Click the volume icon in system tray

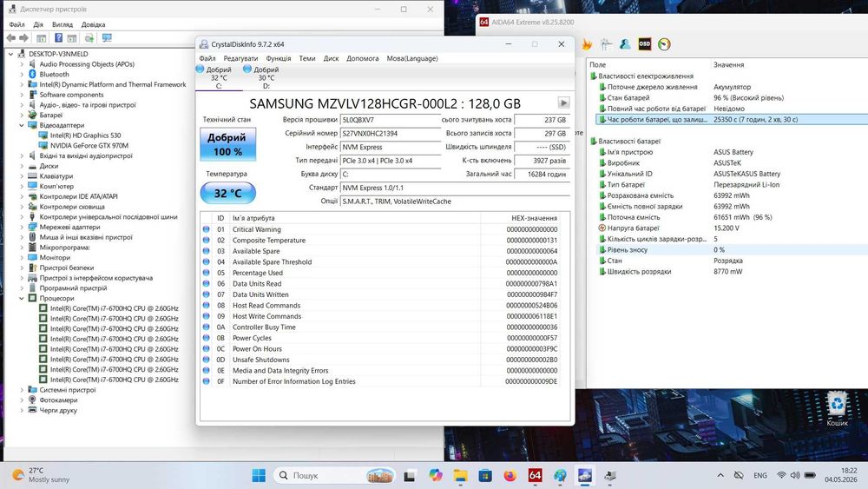click(795, 475)
